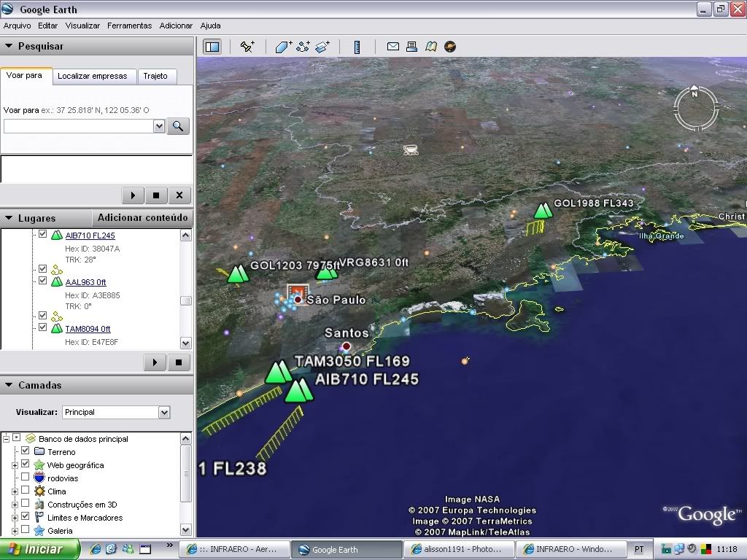The width and height of the screenshot is (747, 560).
Task: Toggle the Terreno layer checkbox
Action: [x=26, y=450]
